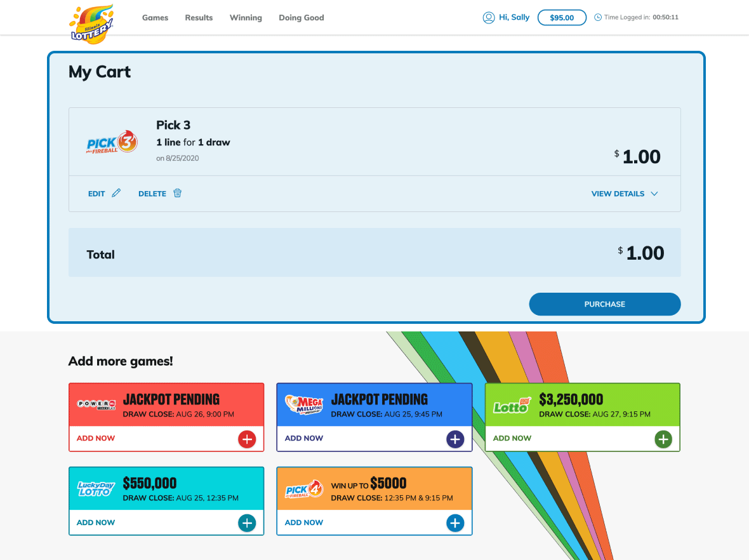Click 'DRAW CLOSE: AUG 26, 9:00 PM' text
The image size is (749, 560).
[x=178, y=414]
